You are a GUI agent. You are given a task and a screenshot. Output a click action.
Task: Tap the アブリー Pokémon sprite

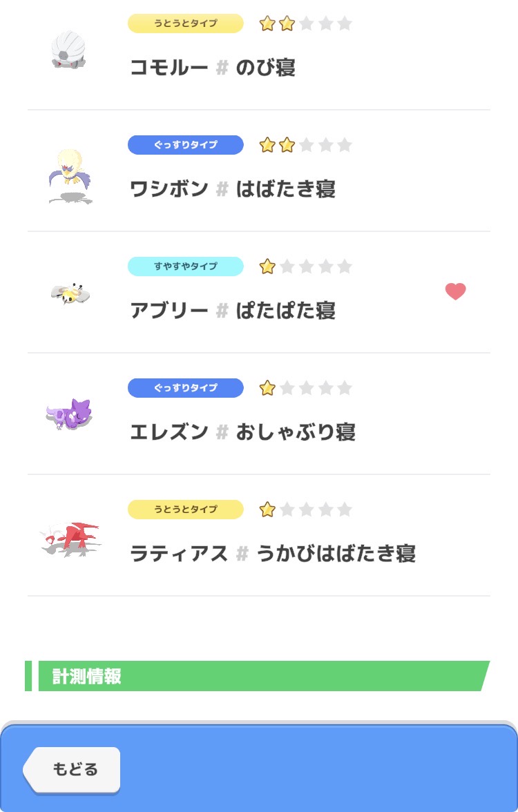coord(70,293)
